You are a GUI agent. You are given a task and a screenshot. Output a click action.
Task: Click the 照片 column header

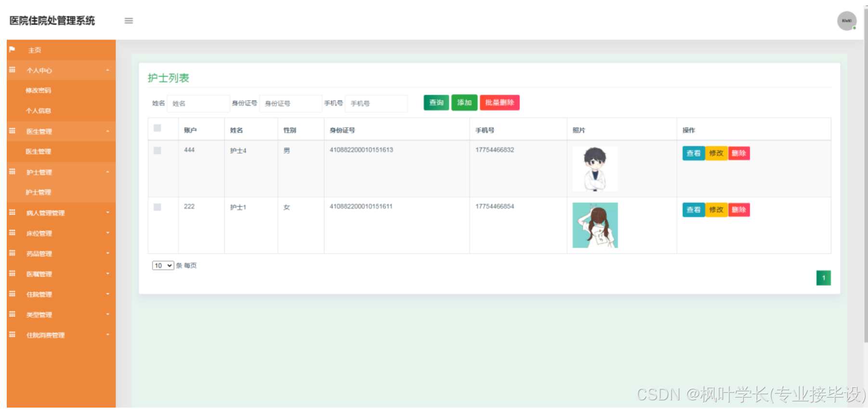coord(579,130)
